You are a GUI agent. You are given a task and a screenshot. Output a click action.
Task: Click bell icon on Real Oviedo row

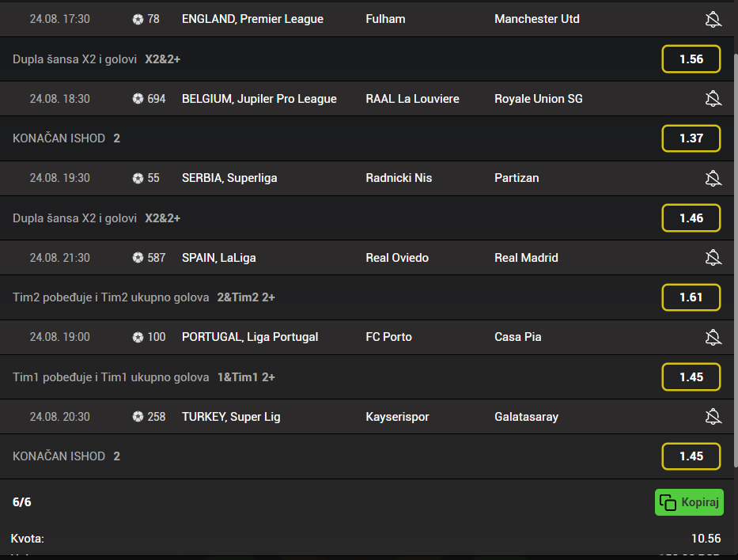pos(713,258)
